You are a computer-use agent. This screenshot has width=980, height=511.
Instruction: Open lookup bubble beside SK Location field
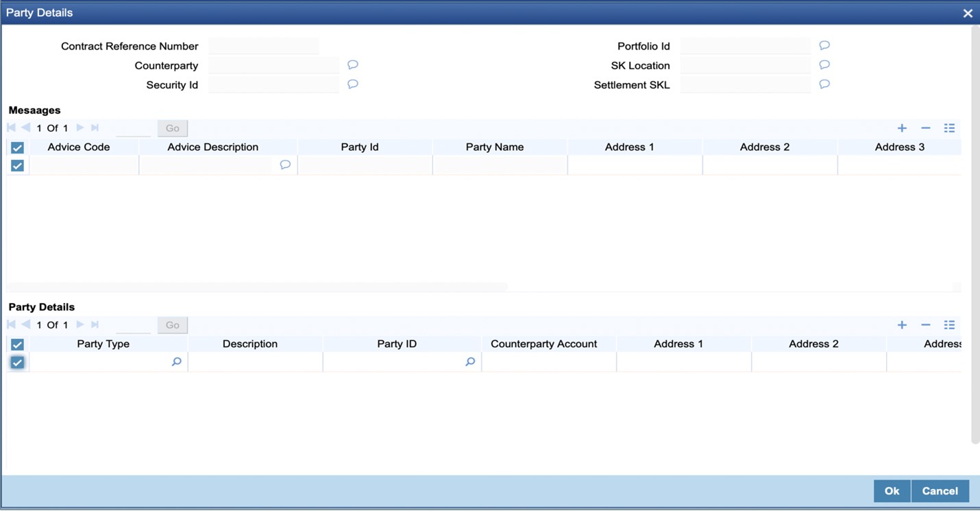pyautogui.click(x=824, y=64)
